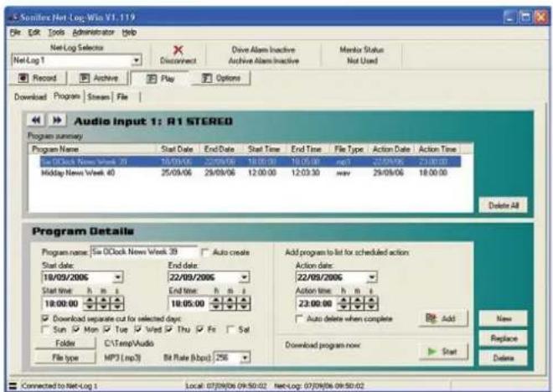The image size is (553, 392).
Task: Click the Start time hours stepper
Action: coord(90,303)
